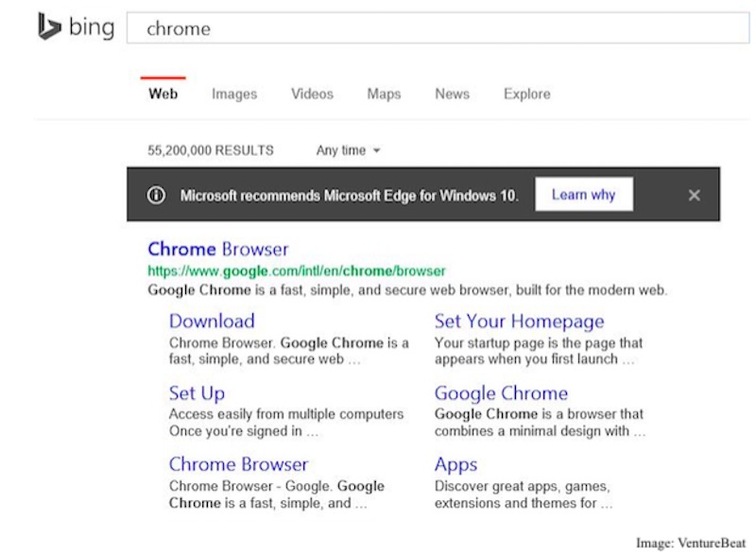
Task: Click the info icon in Edge banner
Action: point(156,196)
